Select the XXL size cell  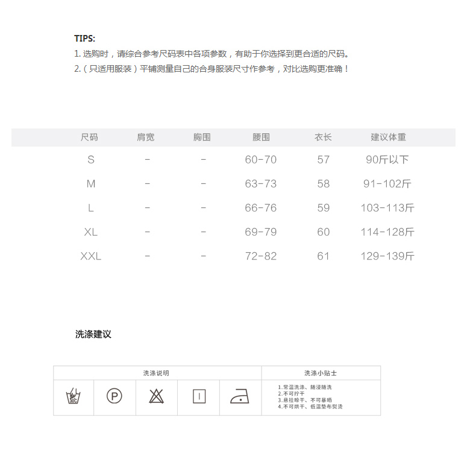point(91,256)
